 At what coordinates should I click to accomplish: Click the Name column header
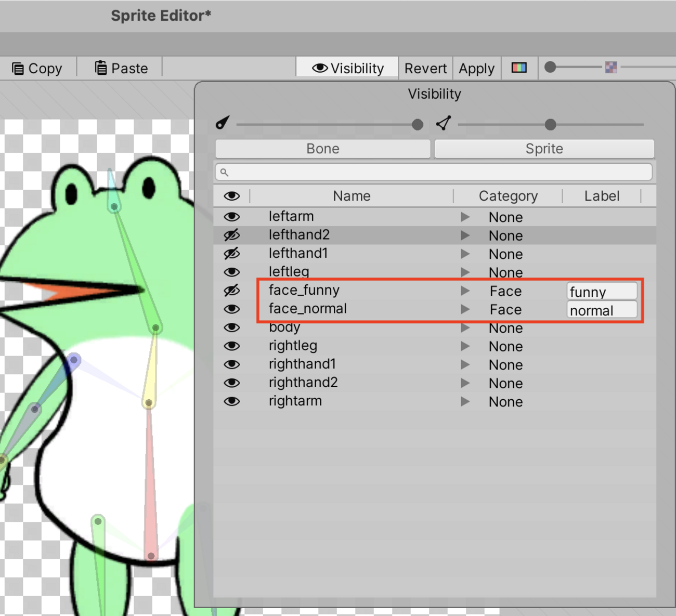click(x=352, y=196)
